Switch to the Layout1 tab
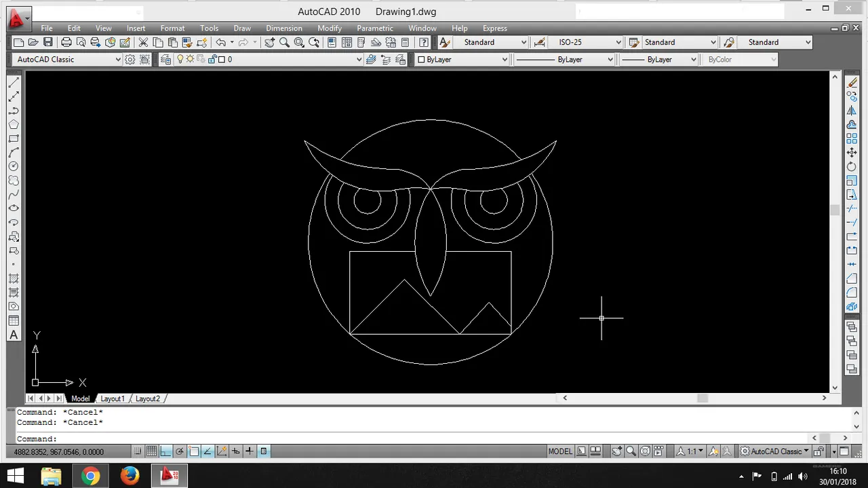The image size is (868, 488). [113, 398]
